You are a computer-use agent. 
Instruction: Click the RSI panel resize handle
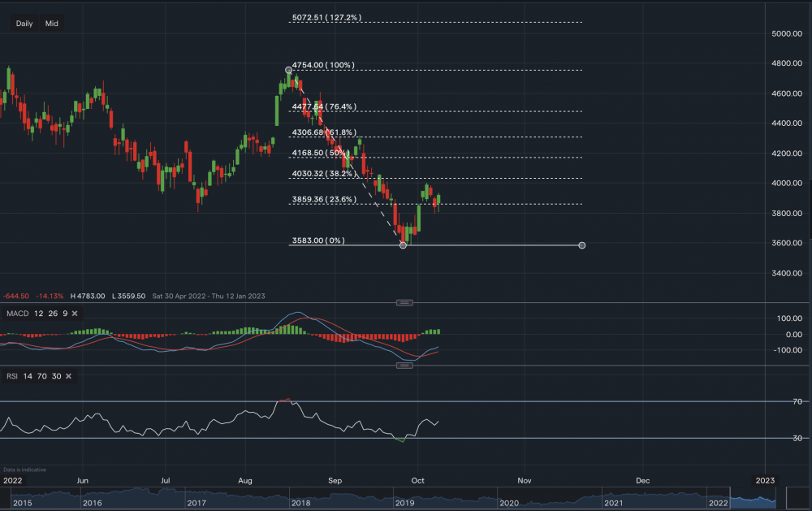pyautogui.click(x=404, y=366)
